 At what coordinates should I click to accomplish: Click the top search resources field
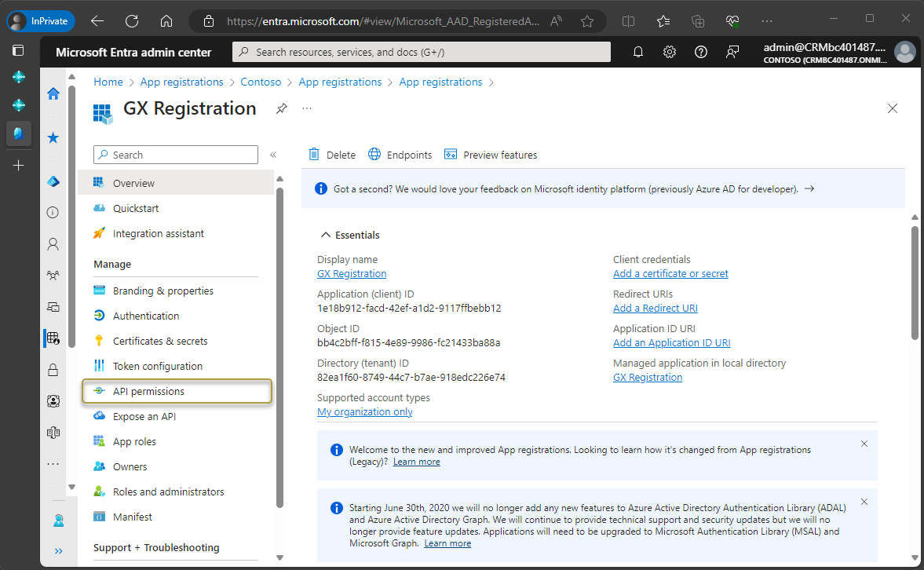[422, 52]
